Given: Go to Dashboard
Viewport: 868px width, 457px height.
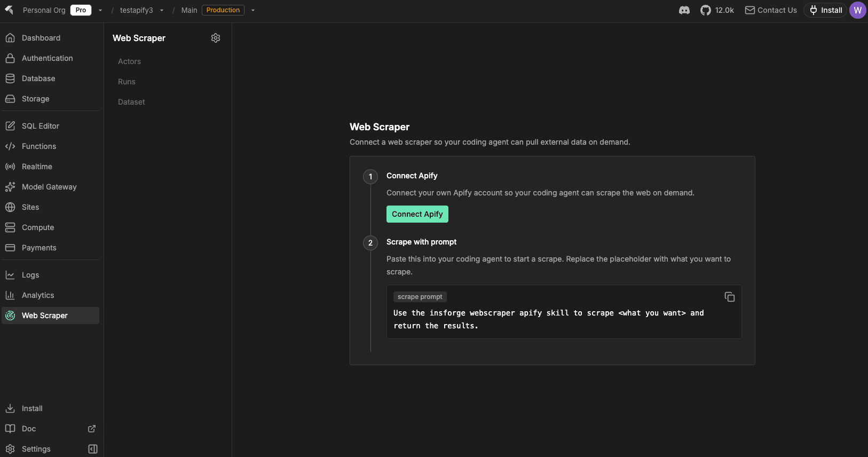Looking at the screenshot, I should [51, 38].
